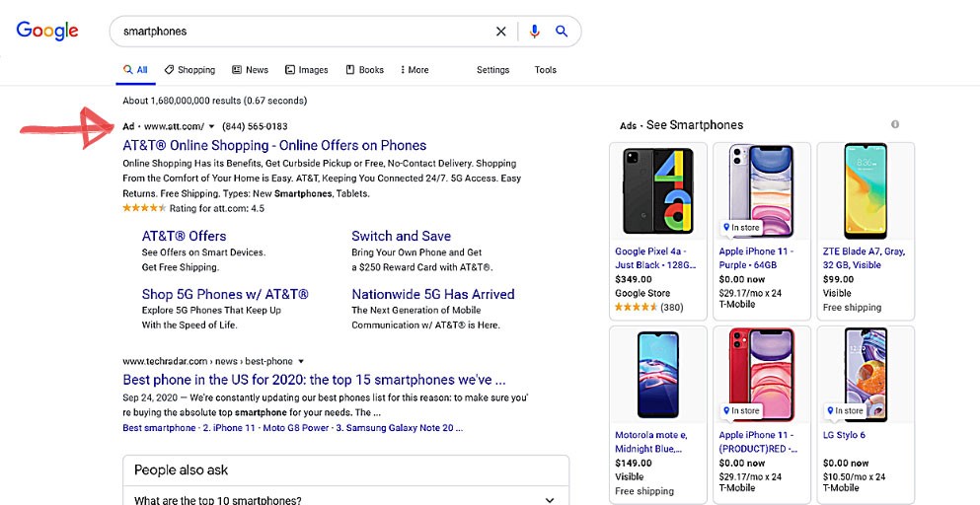The height and width of the screenshot is (505, 980).
Task: Expand the dropdown arrow beside techradar.com URL
Action: click(x=301, y=361)
